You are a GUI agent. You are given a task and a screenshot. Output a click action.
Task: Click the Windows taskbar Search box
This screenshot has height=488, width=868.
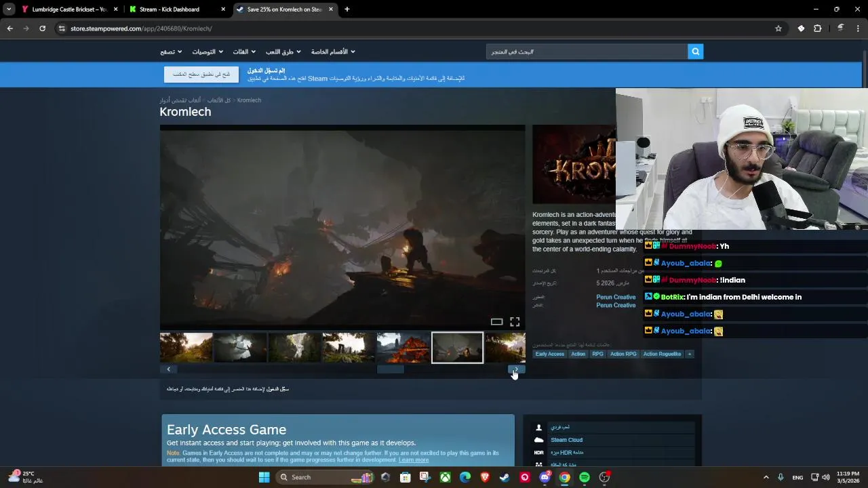tap(326, 477)
